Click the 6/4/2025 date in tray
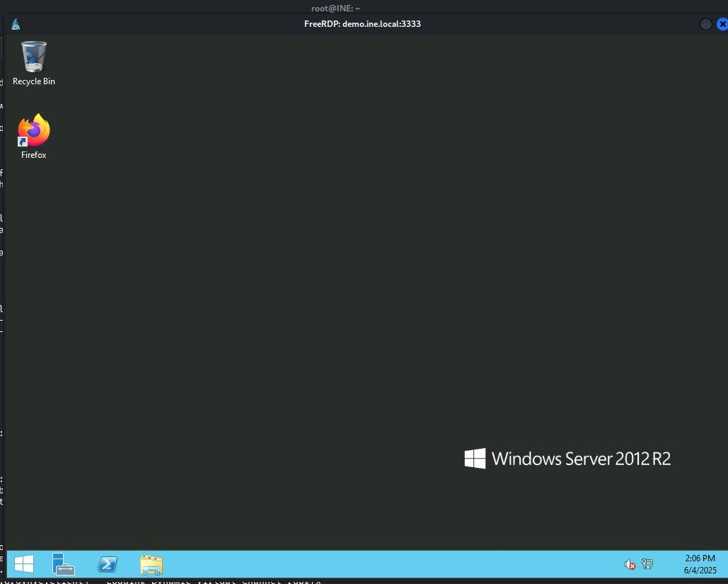Image resolution: width=728 pixels, height=584 pixels. 700,570
